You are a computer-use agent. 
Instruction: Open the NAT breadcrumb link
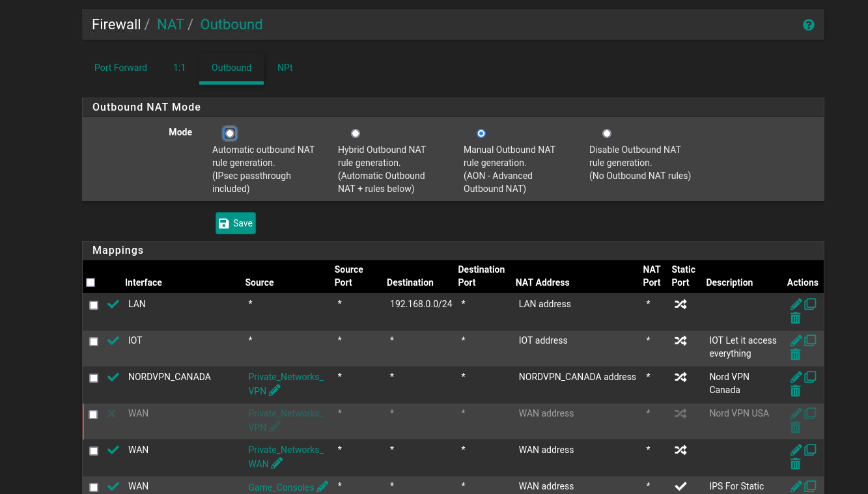[x=171, y=25]
